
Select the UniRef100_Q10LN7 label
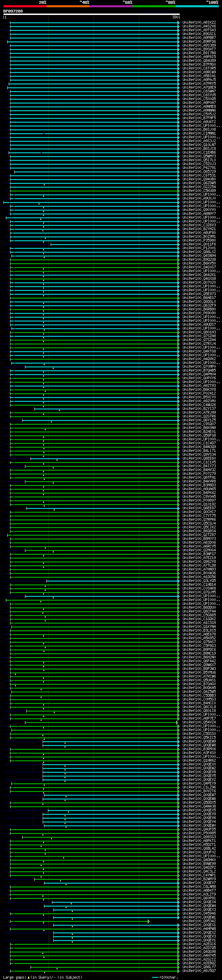(x=199, y=145)
